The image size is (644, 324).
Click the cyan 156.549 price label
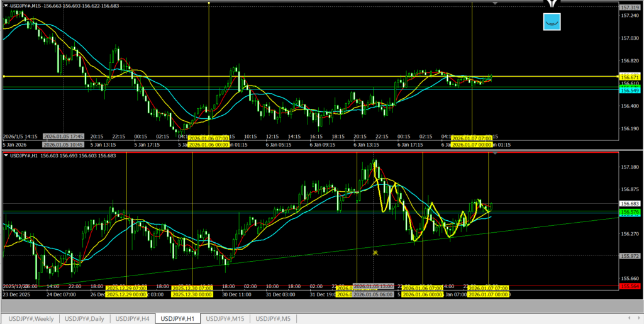click(x=630, y=91)
